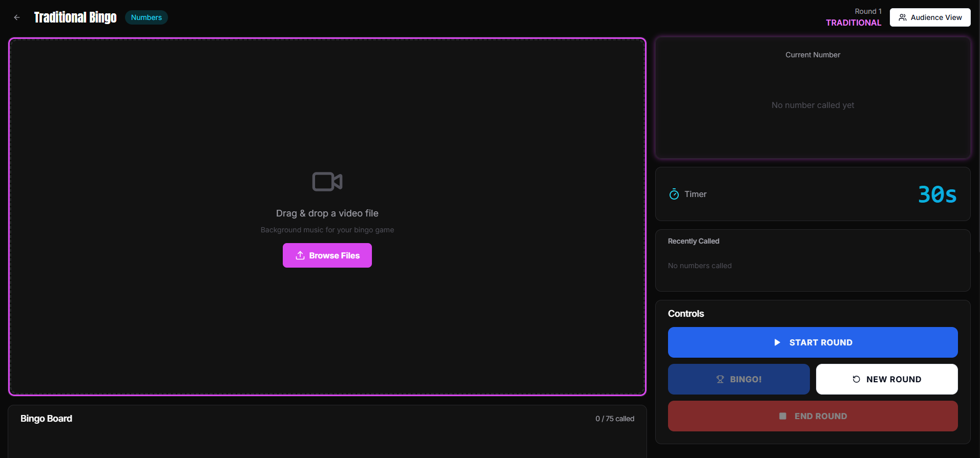Click the Timer stopwatch icon

click(674, 194)
